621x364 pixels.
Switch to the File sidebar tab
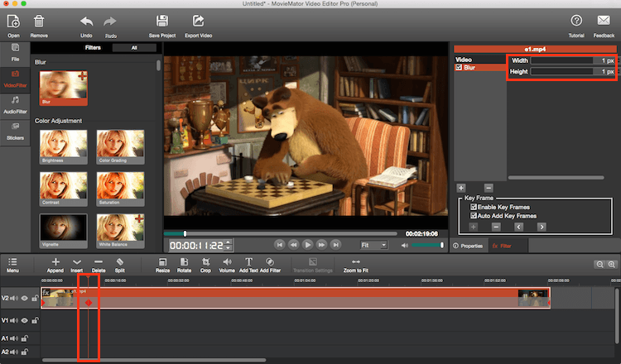coord(15,54)
